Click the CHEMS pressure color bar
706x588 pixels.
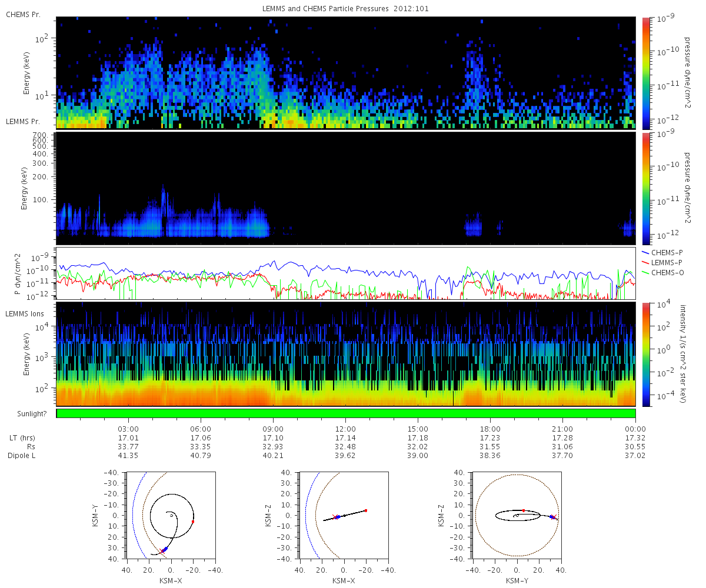click(x=645, y=73)
